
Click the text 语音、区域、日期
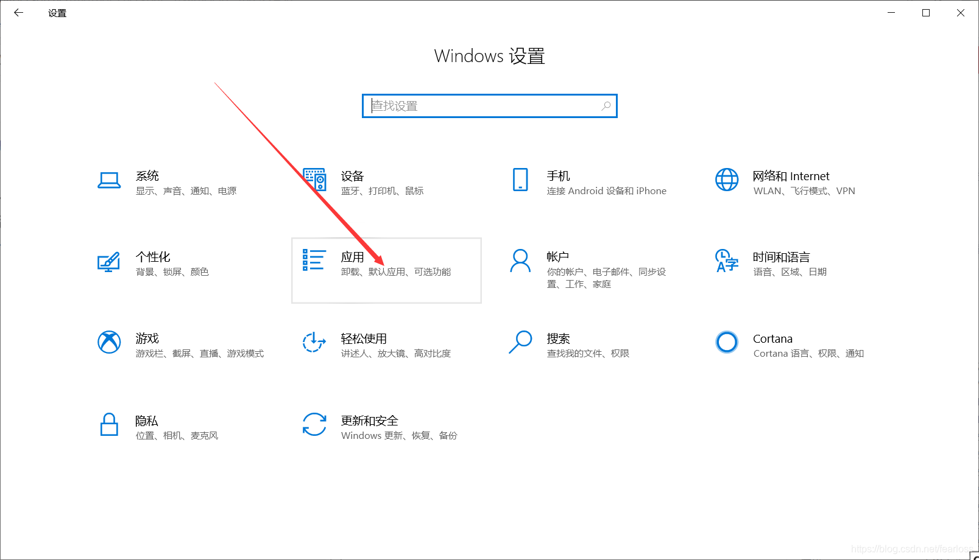point(790,272)
